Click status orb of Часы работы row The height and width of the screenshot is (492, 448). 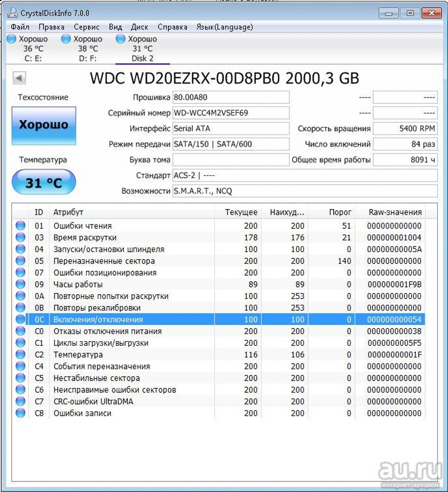click(x=21, y=284)
